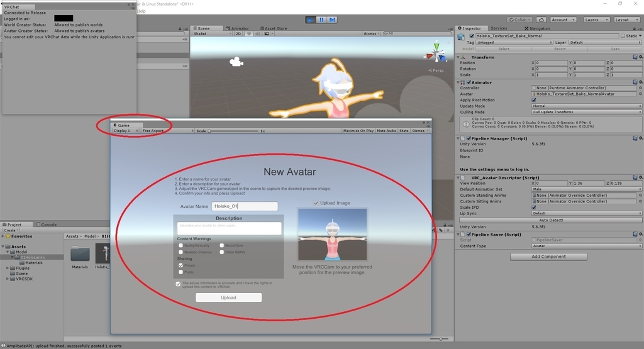Adjust the Game view Scale slider
The image size is (644, 349).
pos(233,131)
